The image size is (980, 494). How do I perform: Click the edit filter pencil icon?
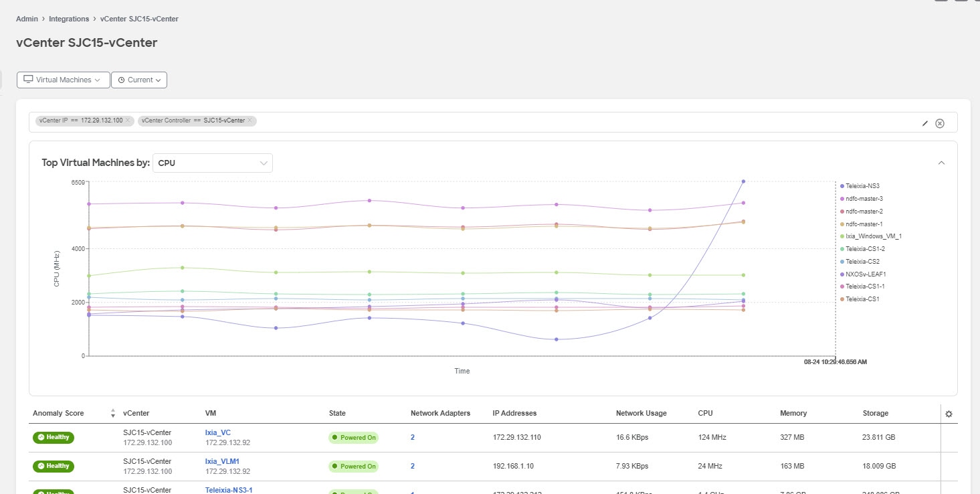click(x=925, y=123)
